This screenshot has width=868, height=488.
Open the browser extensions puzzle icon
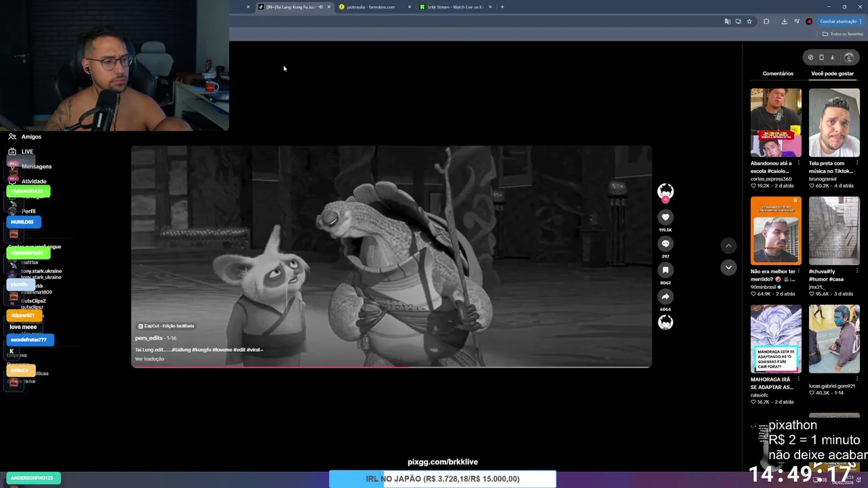point(766,21)
